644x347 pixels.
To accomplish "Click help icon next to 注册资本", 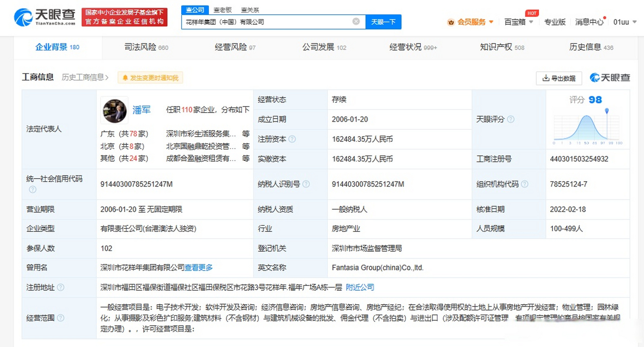I will point(292,139).
